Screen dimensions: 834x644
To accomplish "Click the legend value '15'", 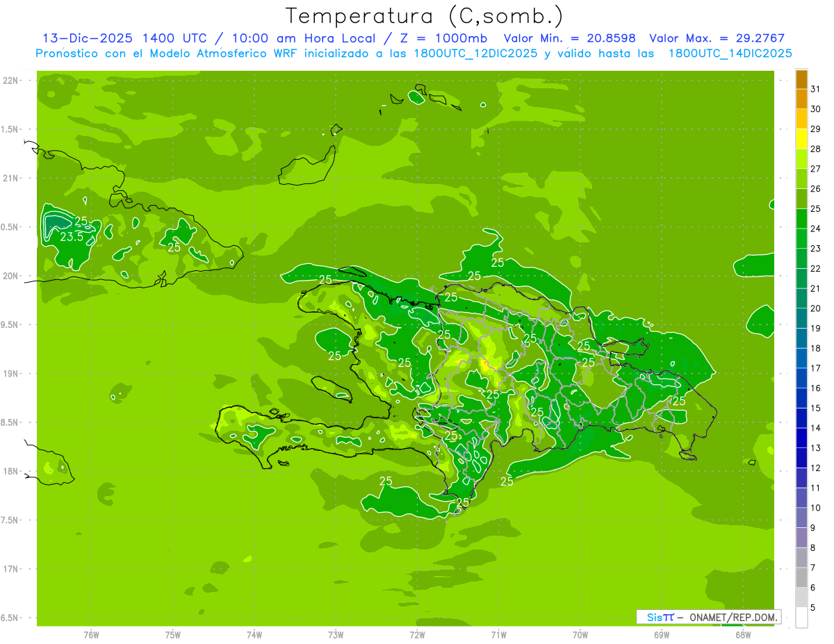I will coord(815,408).
